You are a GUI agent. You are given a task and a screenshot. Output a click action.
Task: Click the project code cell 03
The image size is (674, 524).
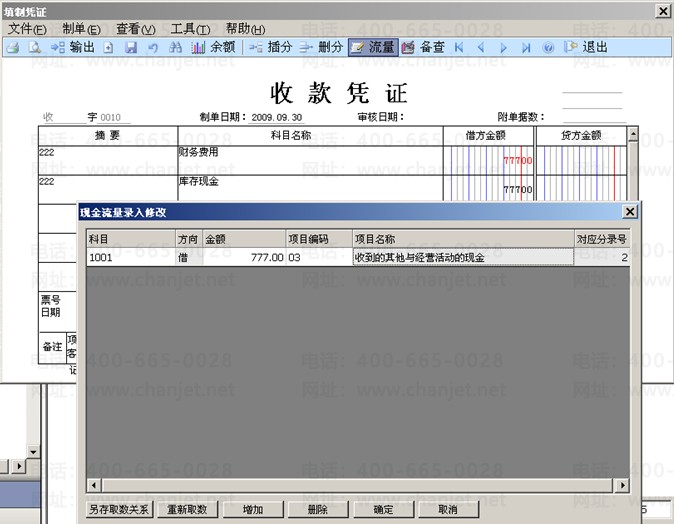click(319, 257)
